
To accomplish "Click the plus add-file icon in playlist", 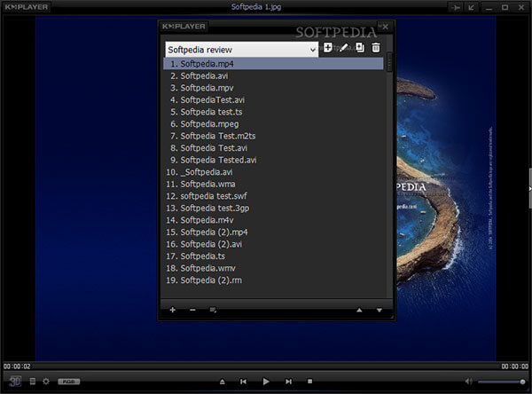I will (x=172, y=310).
